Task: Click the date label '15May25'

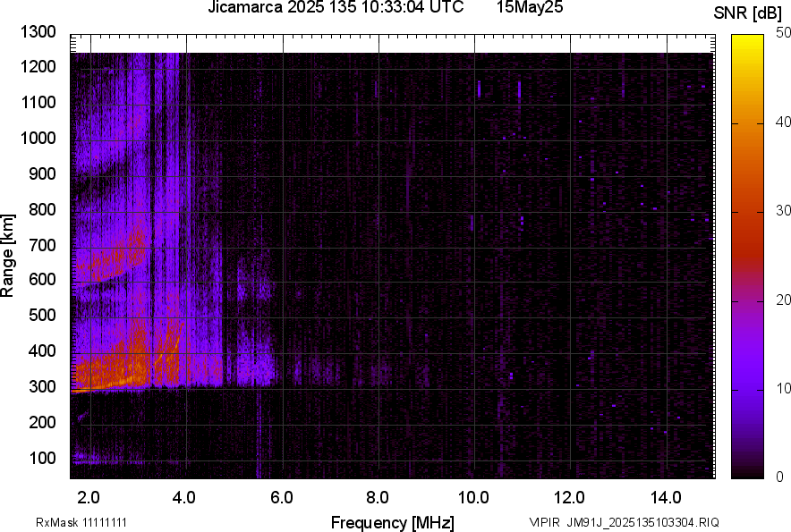Action: (x=530, y=7)
